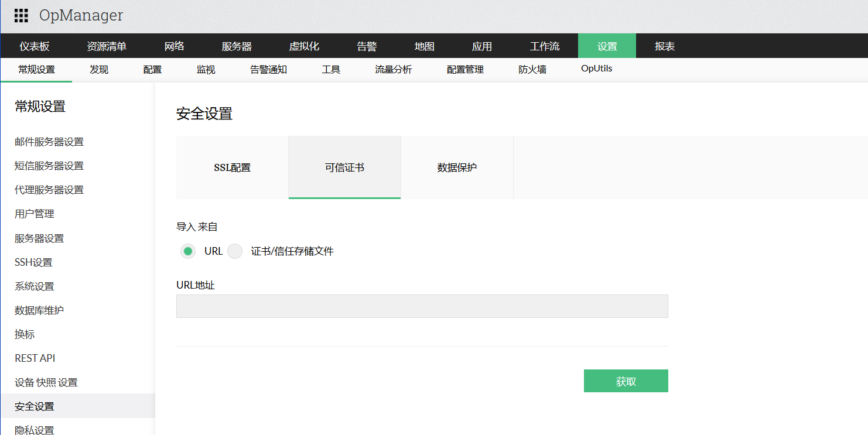Open the 虚拟化 menu
Screen dimensions: 868x435
(x=304, y=46)
